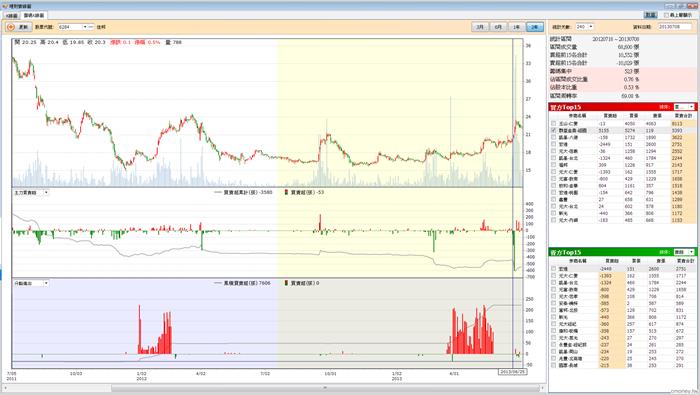Click value 5274 in buy Top15 table
The image size is (700, 395).
pyautogui.click(x=629, y=130)
